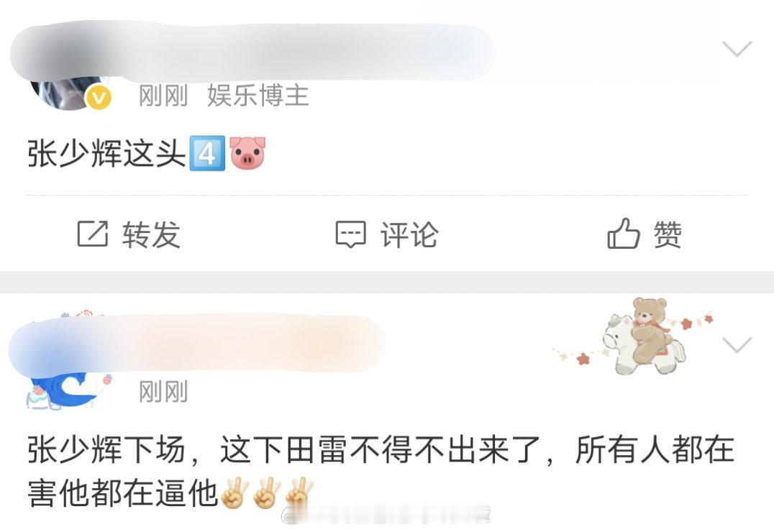Tap the comment speech bubble icon
This screenshot has width=774, height=532.
[351, 234]
